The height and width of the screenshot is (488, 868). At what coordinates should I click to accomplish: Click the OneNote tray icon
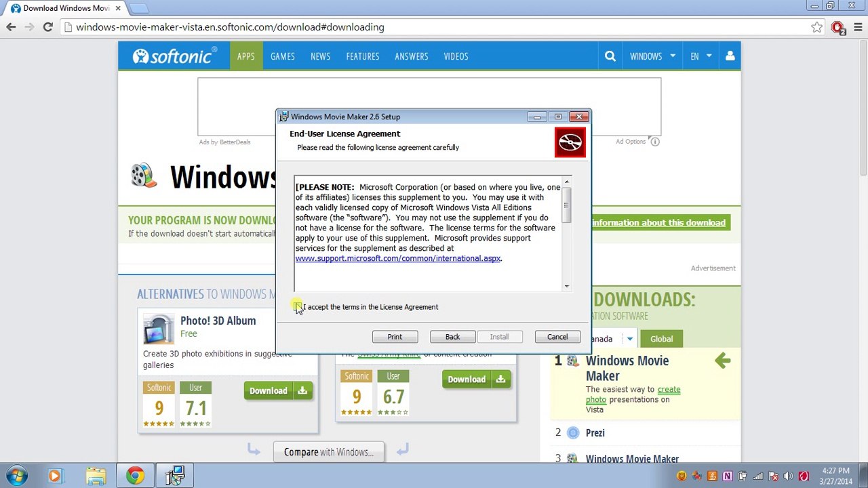point(728,476)
